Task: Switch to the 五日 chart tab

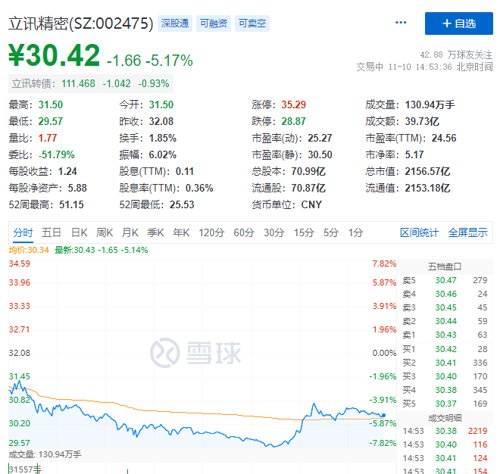Action: coord(51,232)
